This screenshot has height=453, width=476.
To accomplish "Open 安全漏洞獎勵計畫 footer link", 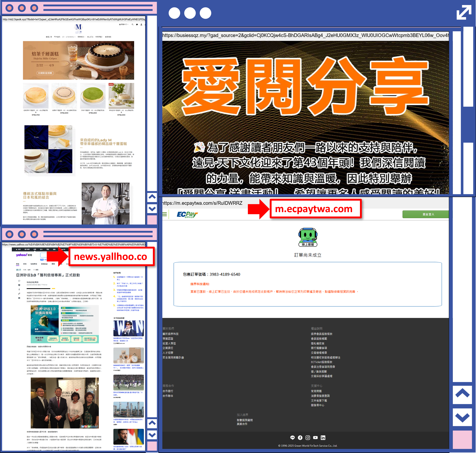I will pyautogui.click(x=173, y=357).
